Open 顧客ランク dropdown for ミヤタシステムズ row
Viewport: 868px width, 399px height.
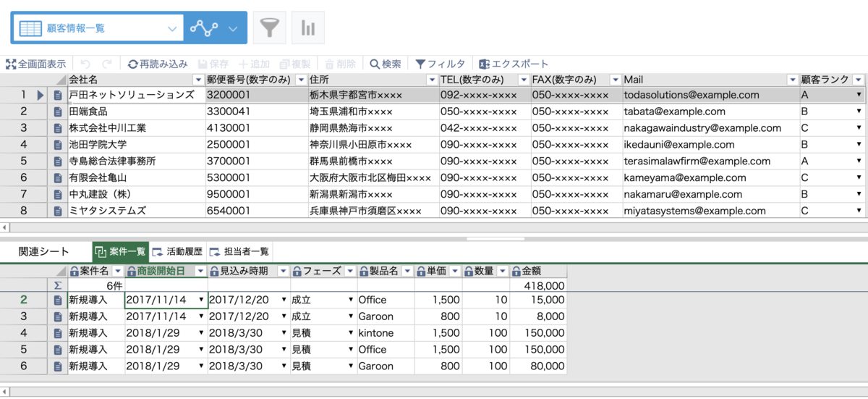859,211
